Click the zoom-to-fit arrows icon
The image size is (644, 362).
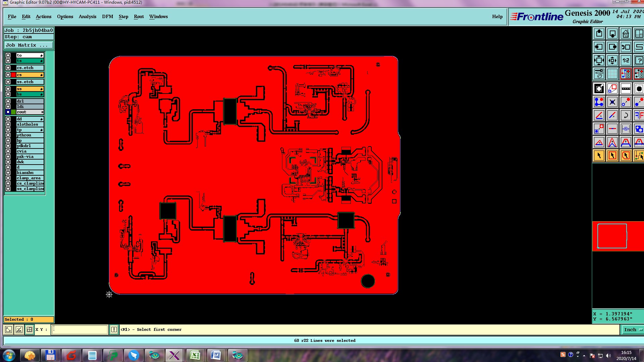[x=599, y=60]
